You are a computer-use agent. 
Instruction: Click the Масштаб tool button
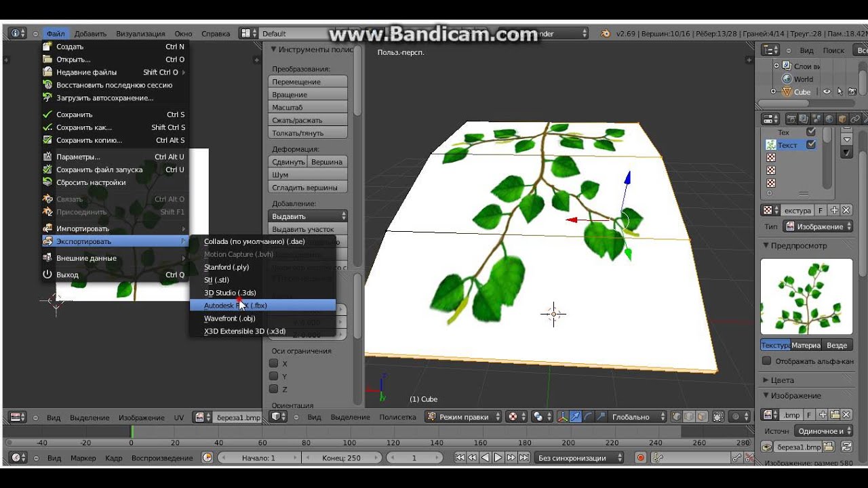click(x=309, y=107)
